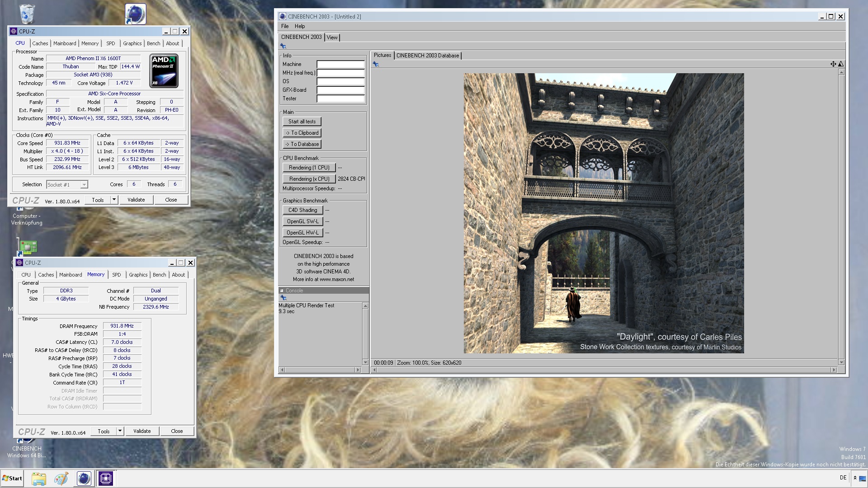Click the Tester input field
The image size is (868, 488).
coord(340,99)
